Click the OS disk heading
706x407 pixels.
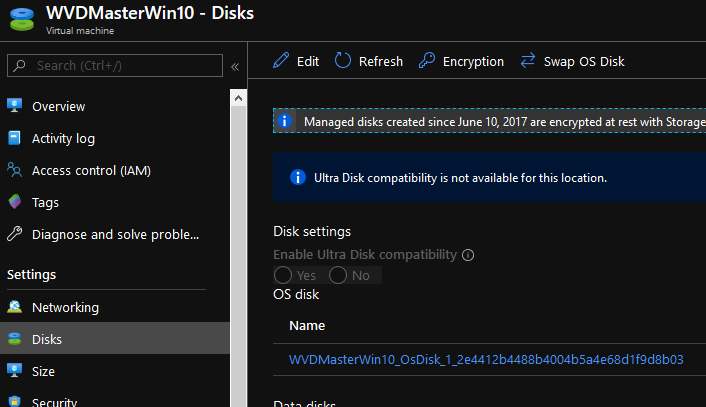[296, 294]
